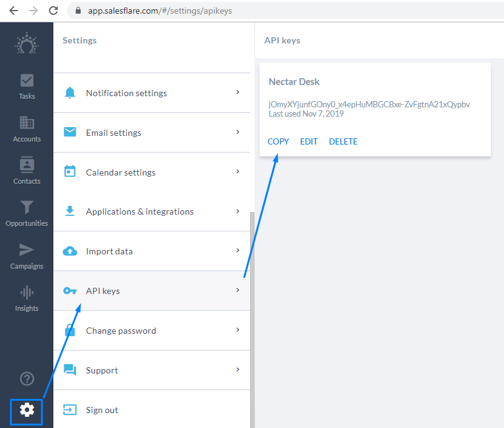The height and width of the screenshot is (428, 504).
Task: Go back in the browser
Action: pyautogui.click(x=14, y=11)
